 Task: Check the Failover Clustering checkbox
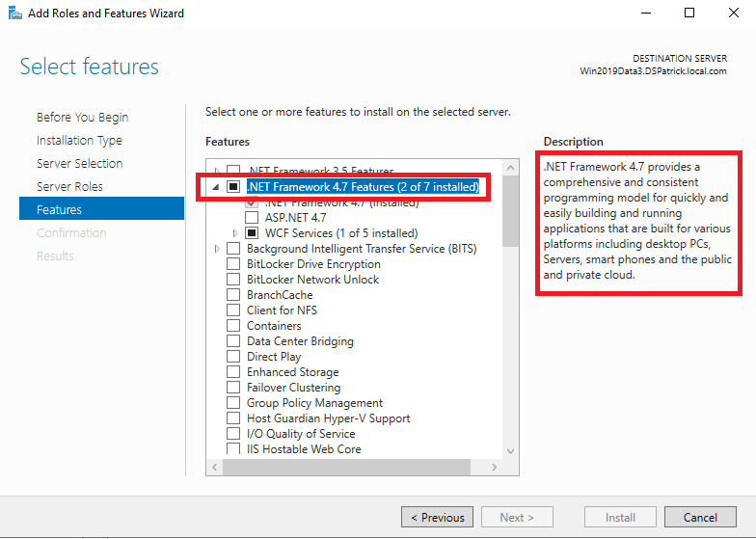click(x=233, y=388)
